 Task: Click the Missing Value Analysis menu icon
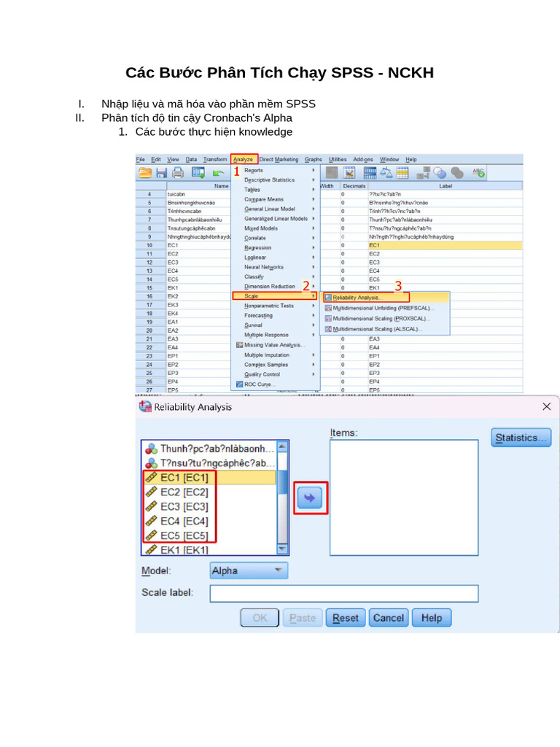[x=239, y=345]
